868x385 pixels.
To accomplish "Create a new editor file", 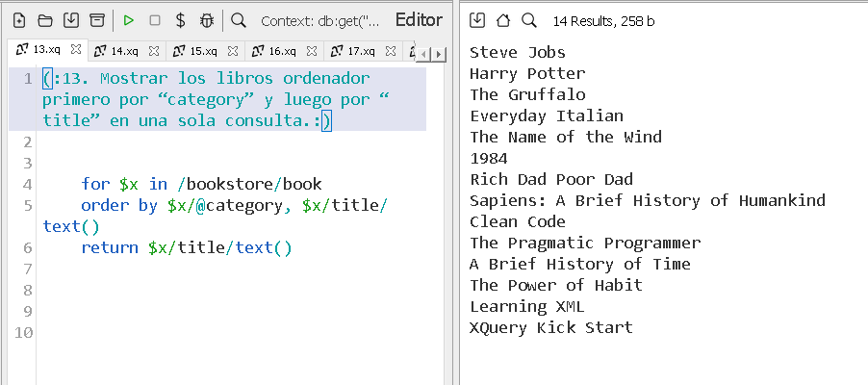I will click(18, 20).
